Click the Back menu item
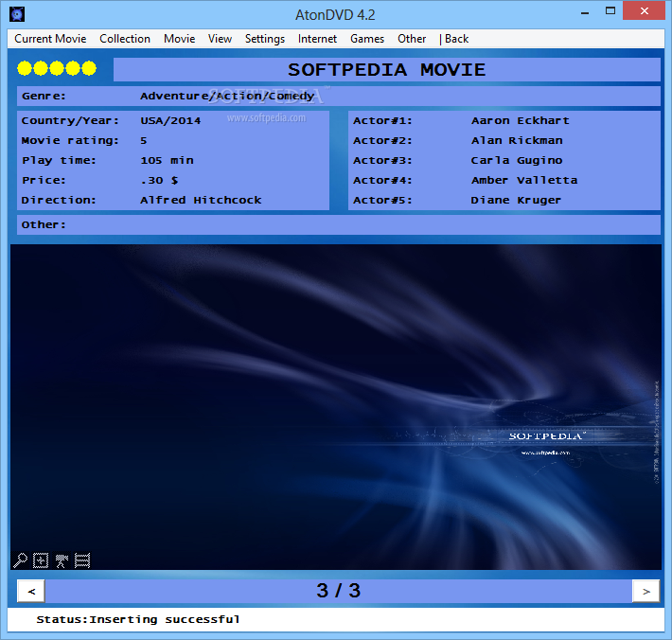The width and height of the screenshot is (672, 640). (454, 39)
